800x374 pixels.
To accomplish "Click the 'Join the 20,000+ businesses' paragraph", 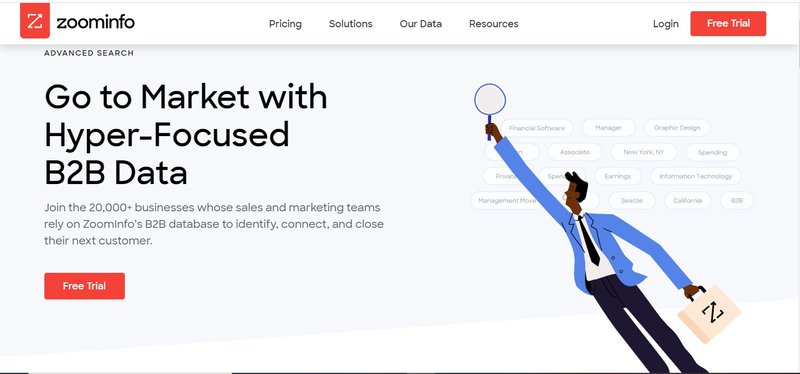I will click(x=214, y=224).
